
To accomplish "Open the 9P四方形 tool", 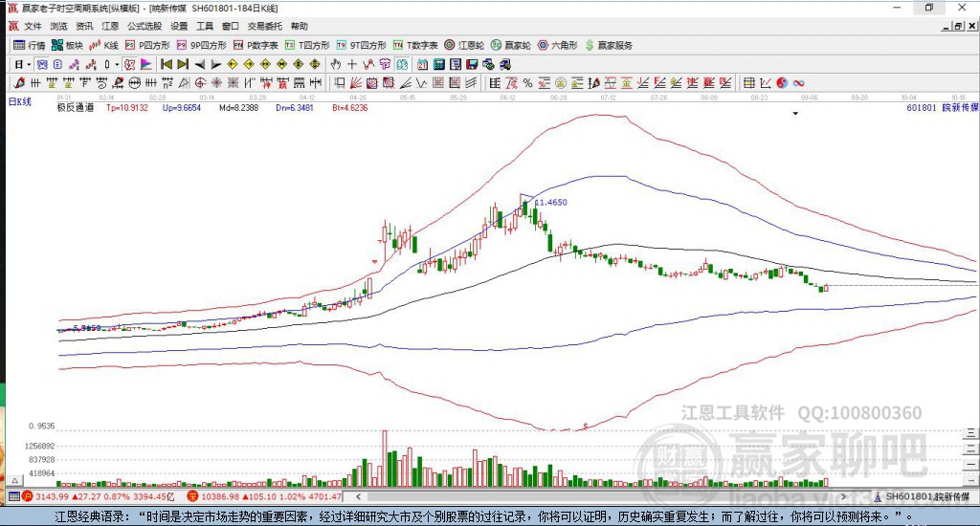I will [x=201, y=45].
